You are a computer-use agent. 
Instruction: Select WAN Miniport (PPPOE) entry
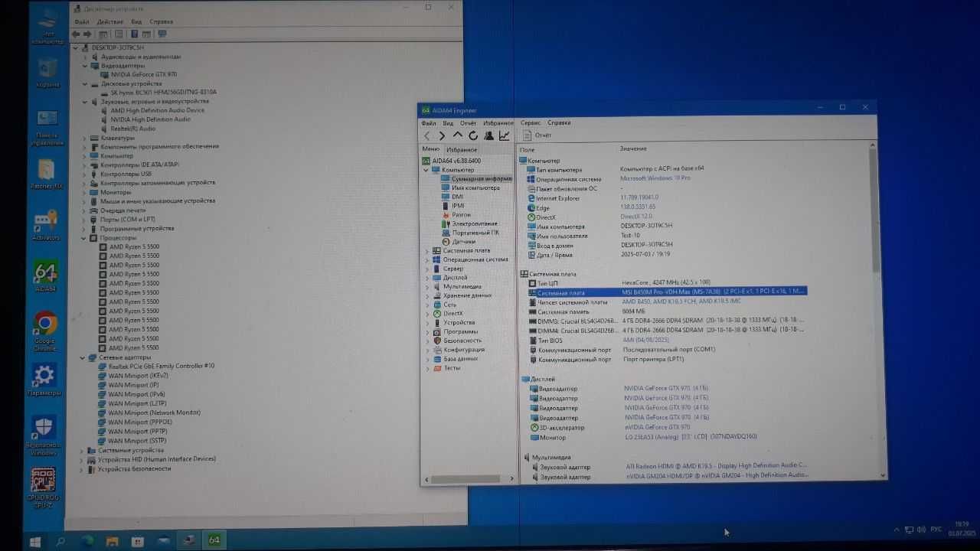(x=140, y=422)
